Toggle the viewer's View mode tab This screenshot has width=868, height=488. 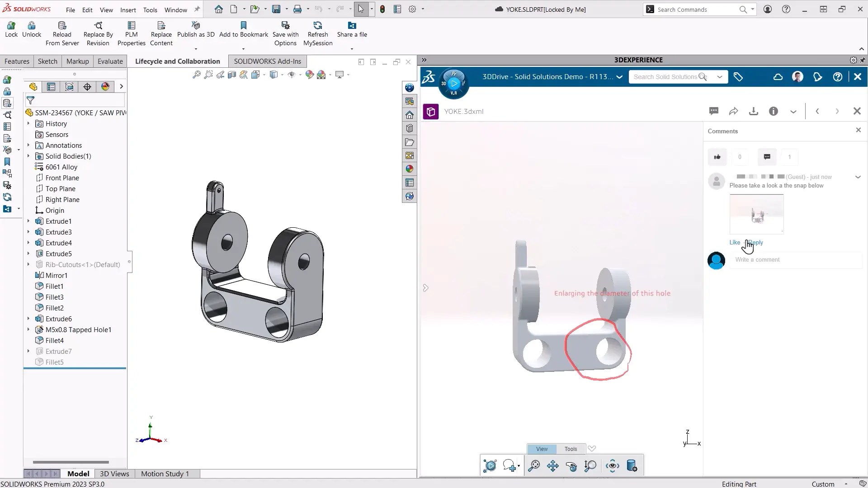point(542,449)
